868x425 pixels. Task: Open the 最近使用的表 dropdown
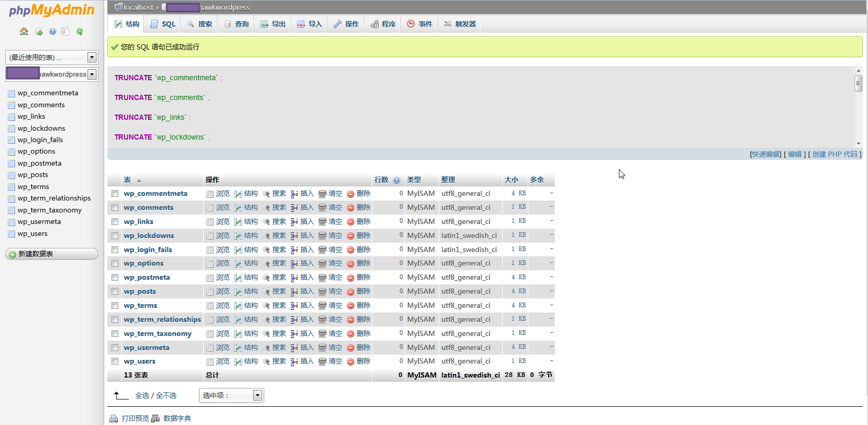[x=52, y=57]
